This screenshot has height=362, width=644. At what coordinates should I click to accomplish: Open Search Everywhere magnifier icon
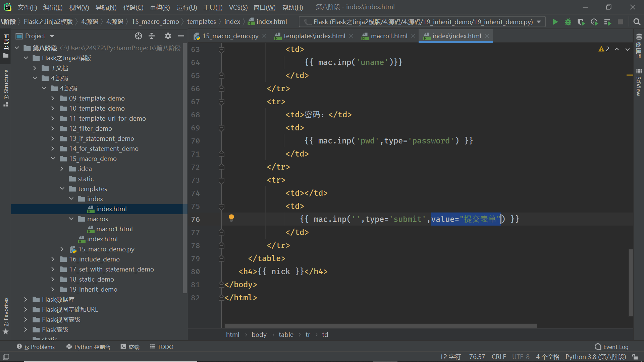click(637, 22)
